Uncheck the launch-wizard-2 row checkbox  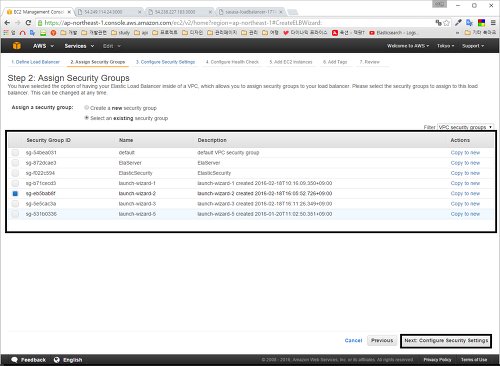click(15, 193)
